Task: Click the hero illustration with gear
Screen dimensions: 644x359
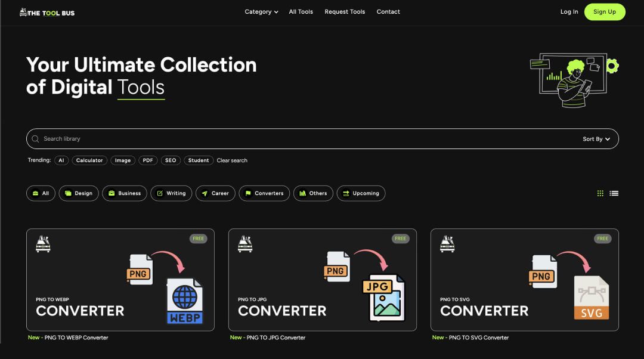Action: coord(574,80)
